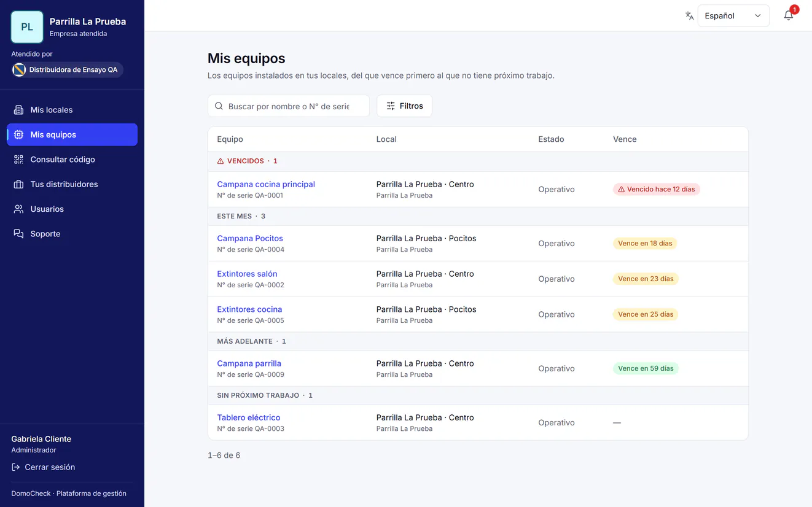This screenshot has height=507, width=812.
Task: Open Campana cocina principal equipment link
Action: [266, 184]
